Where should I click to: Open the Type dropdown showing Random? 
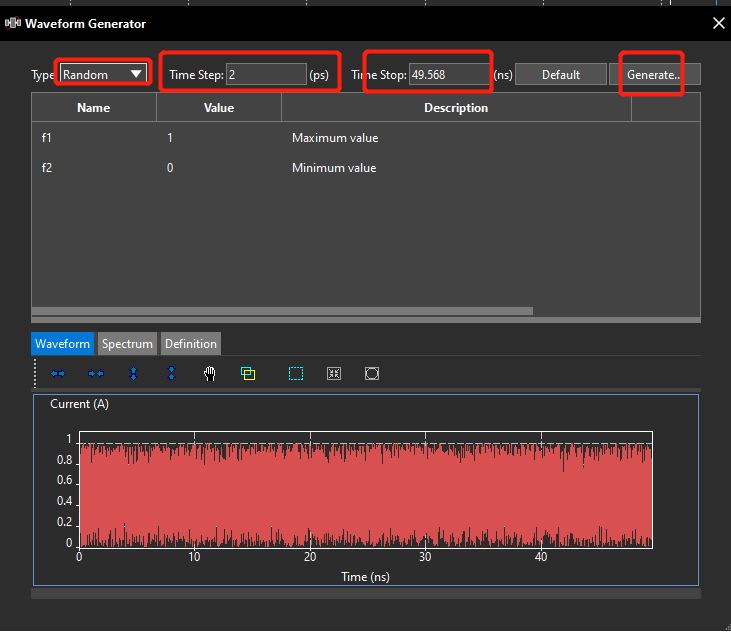[103, 75]
